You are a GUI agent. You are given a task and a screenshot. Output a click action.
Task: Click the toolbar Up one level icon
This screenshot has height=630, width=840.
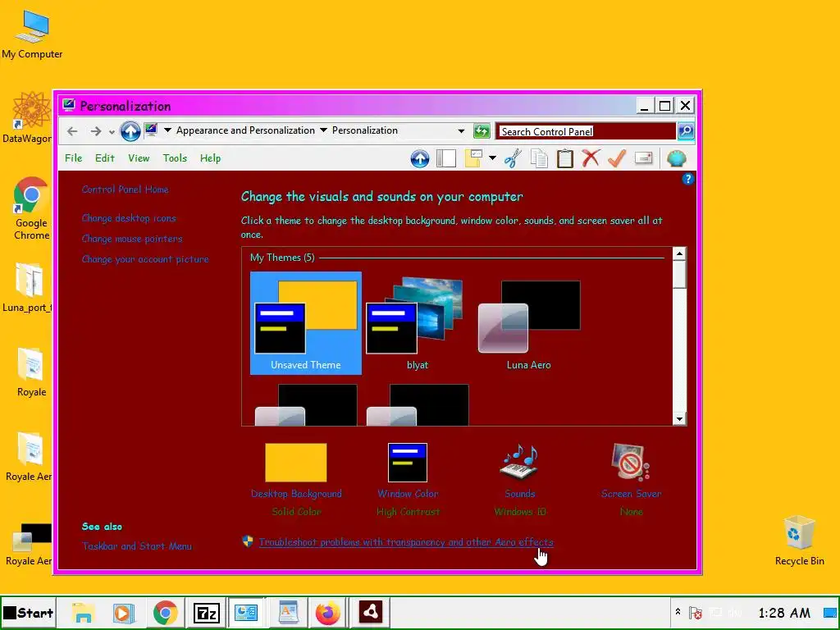[420, 158]
